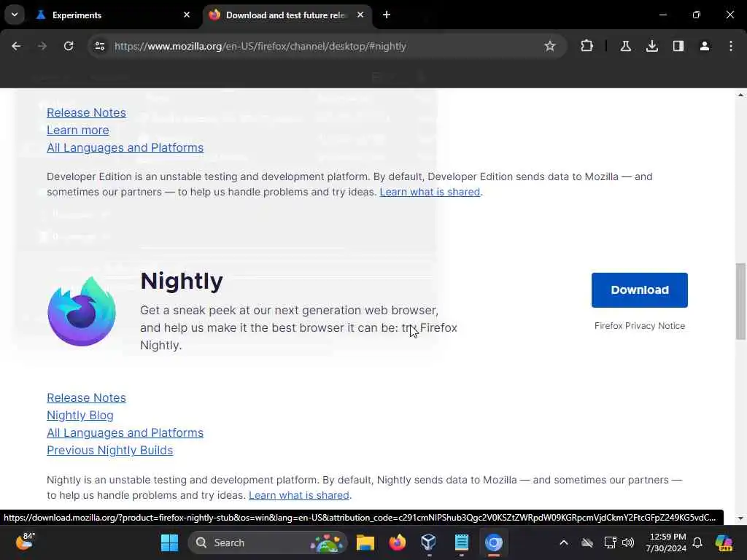Click the Chromium taskbar icon
Viewport: 747px width, 560px height.
tap(494, 542)
